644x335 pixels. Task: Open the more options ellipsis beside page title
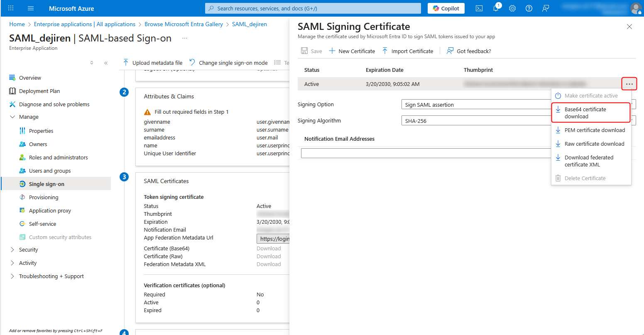point(185,38)
